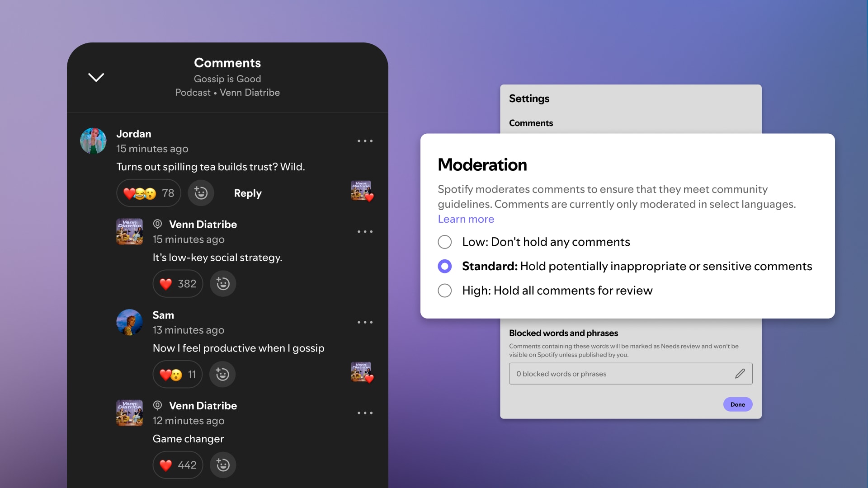Screen dimensions: 868x488
Task: Add reaction to 'low-key social strategy' reply
Action: click(223, 284)
